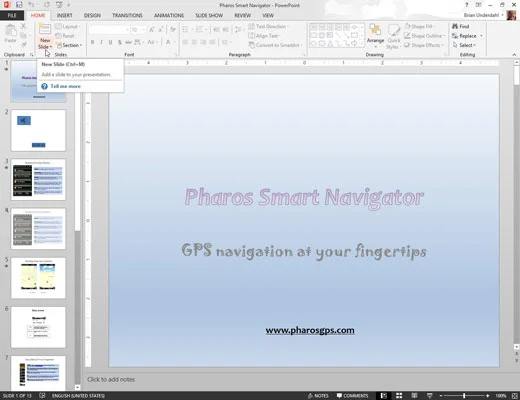Open the Select dropdown in Editing
The width and height of the screenshot is (520, 400).
464,45
